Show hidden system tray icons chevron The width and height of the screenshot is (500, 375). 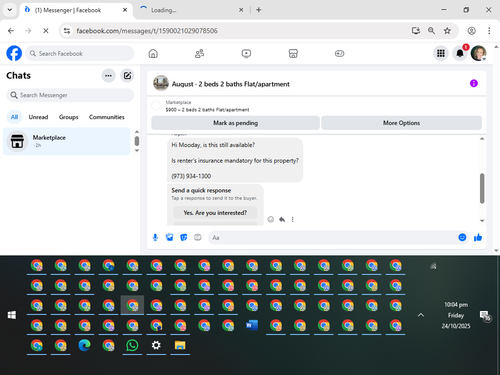click(x=421, y=315)
